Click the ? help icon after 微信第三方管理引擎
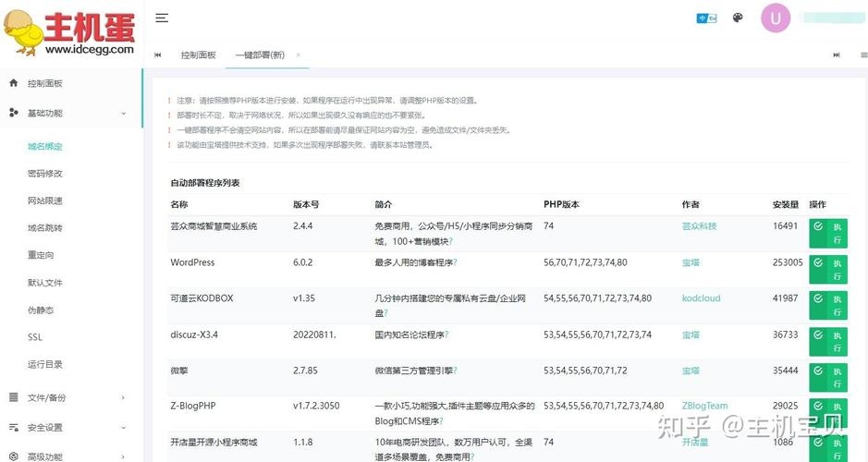The height and width of the screenshot is (462, 868). point(455,371)
